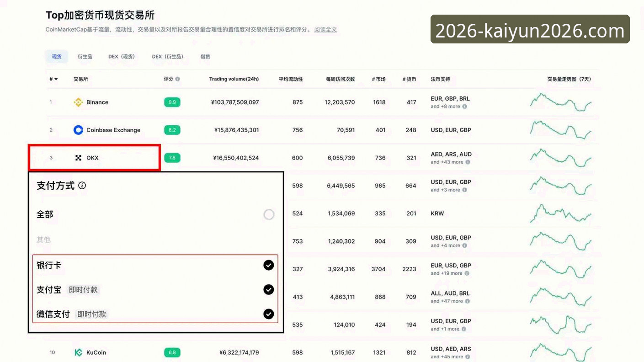Uncheck the 银行卡 payment option
Viewport: 644px width, 362px height.
tap(269, 265)
